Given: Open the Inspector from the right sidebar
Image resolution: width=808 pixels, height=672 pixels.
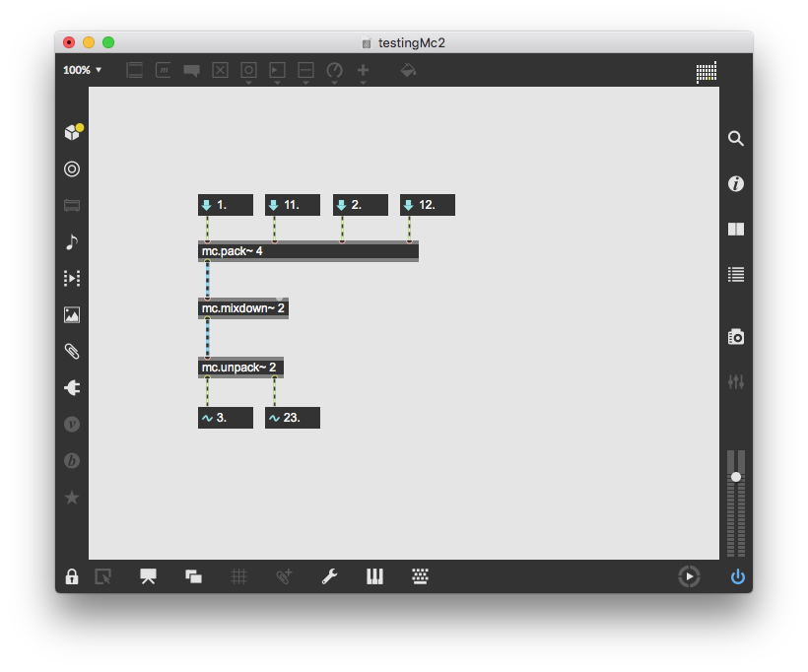Looking at the screenshot, I should [x=736, y=183].
